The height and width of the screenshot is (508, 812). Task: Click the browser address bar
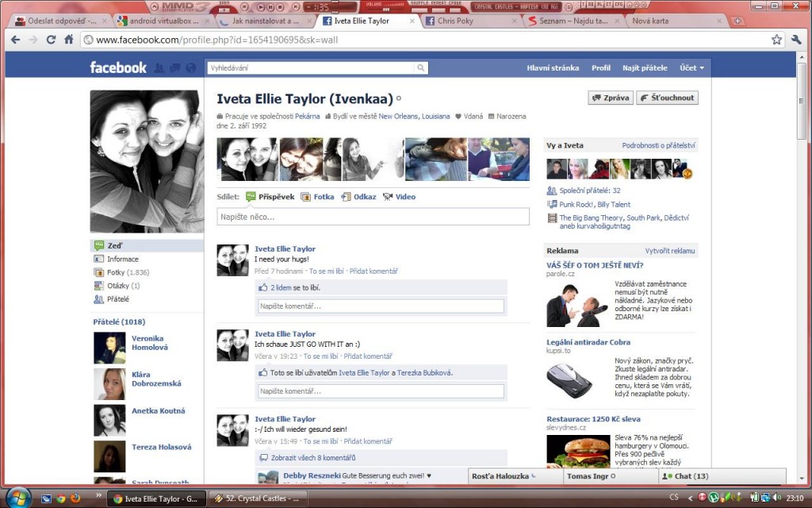pyautogui.click(x=425, y=40)
